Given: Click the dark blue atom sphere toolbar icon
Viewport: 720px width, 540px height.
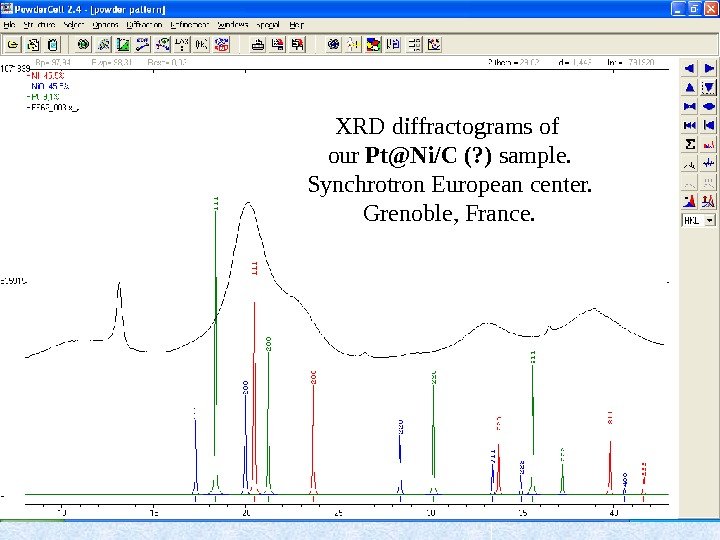Looking at the screenshot, I should click(334, 45).
